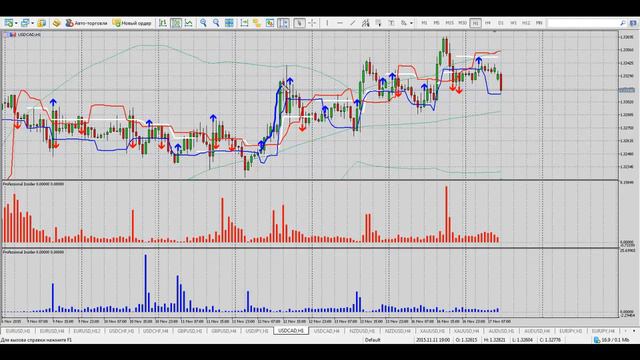This screenshot has width=640, height=360.
Task: Select the text label T tool
Action: pyautogui.click(x=391, y=23)
